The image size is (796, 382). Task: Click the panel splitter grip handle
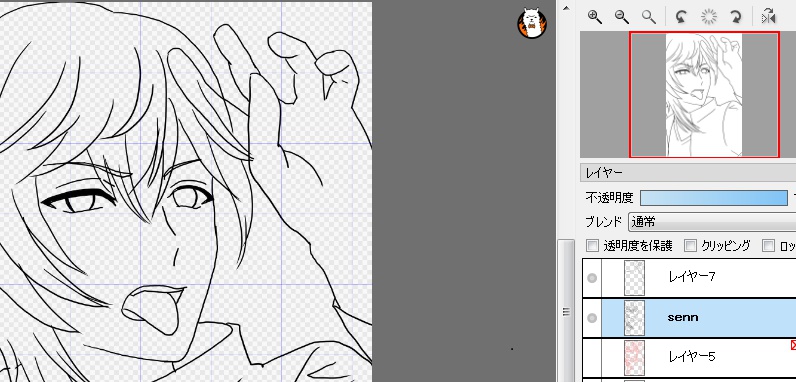click(566, 312)
